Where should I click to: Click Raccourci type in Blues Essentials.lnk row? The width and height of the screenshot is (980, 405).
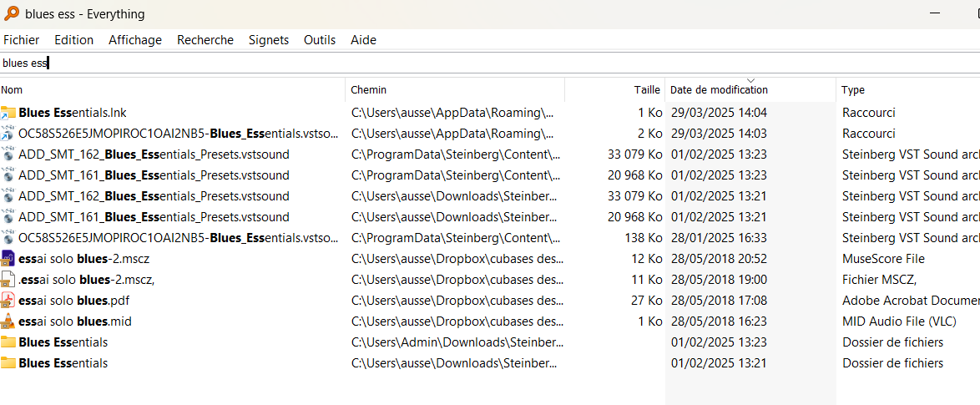click(869, 113)
